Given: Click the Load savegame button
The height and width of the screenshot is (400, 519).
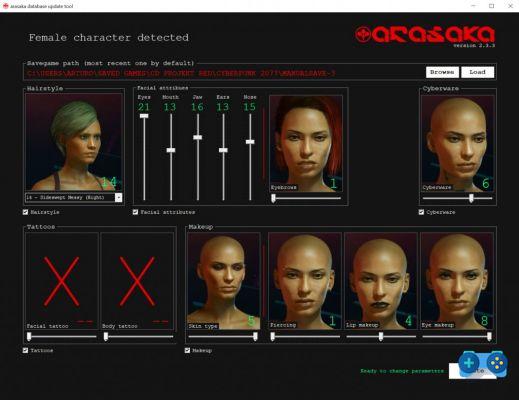Looking at the screenshot, I should click(477, 72).
